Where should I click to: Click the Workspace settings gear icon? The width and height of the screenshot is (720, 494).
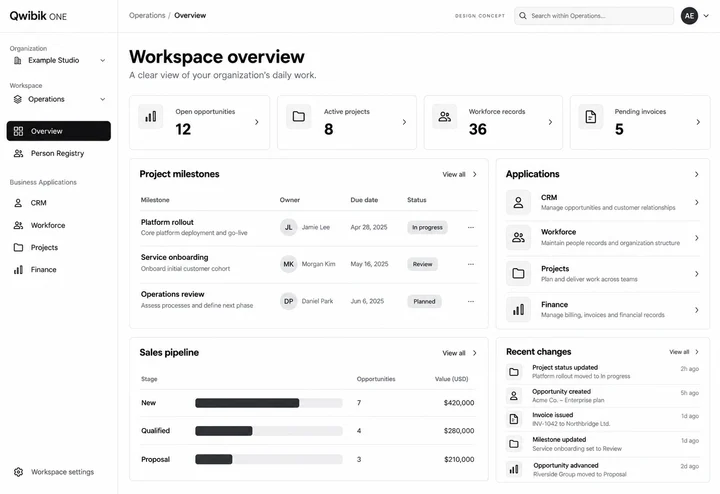[x=18, y=472]
